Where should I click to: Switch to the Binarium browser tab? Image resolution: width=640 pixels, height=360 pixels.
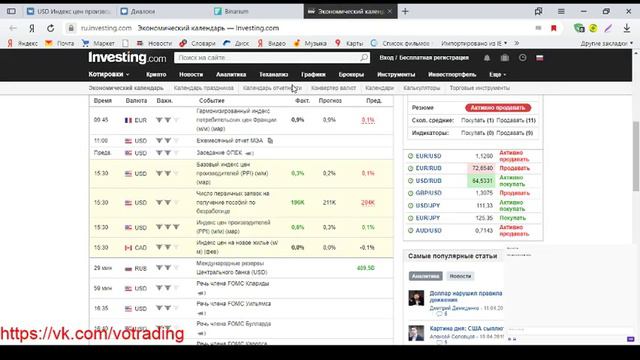[257, 11]
